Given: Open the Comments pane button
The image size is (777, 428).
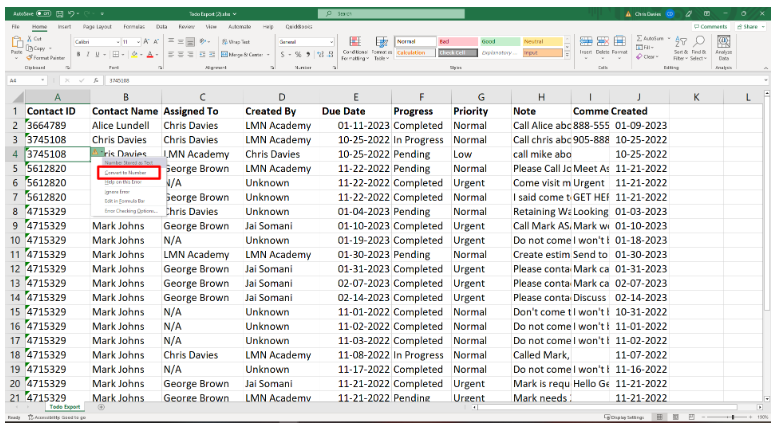Looking at the screenshot, I should [711, 26].
